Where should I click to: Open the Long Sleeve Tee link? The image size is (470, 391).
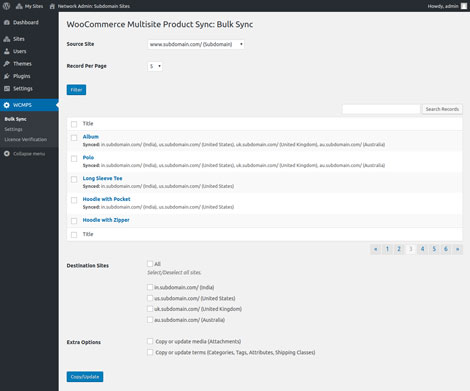[x=102, y=178]
